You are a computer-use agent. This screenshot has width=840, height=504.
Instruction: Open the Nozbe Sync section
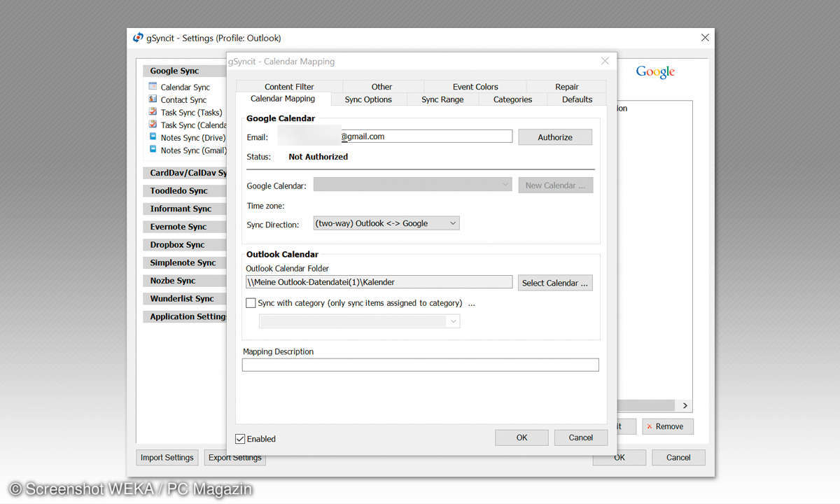tap(185, 281)
